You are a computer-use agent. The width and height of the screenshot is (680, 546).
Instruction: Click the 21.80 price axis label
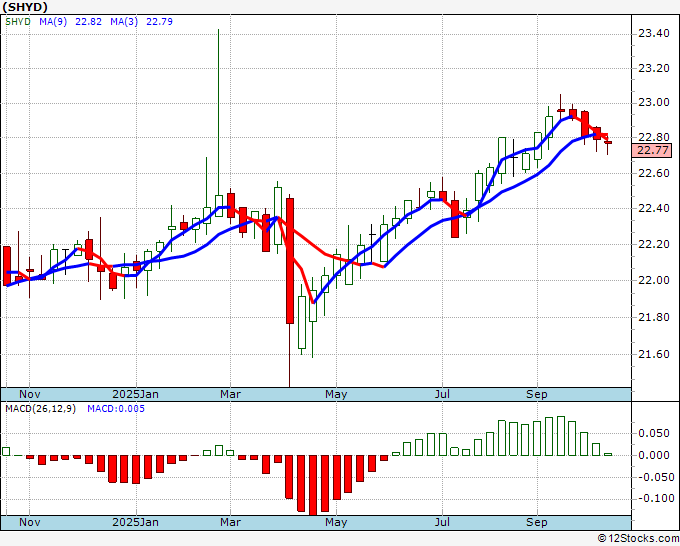pyautogui.click(x=654, y=317)
